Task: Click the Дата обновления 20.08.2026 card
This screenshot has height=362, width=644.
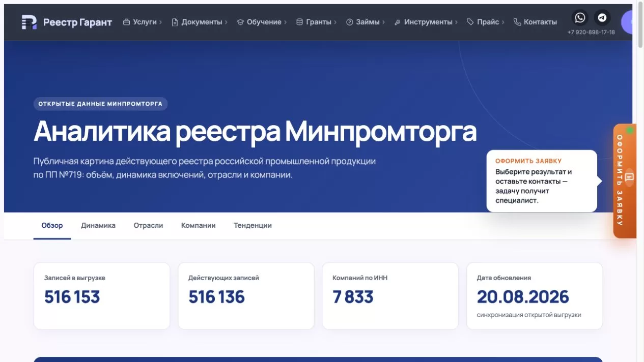Action: [x=535, y=296]
